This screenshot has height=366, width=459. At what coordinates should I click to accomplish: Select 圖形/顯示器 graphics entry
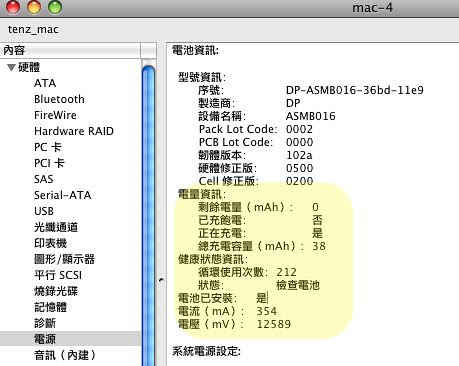64,259
